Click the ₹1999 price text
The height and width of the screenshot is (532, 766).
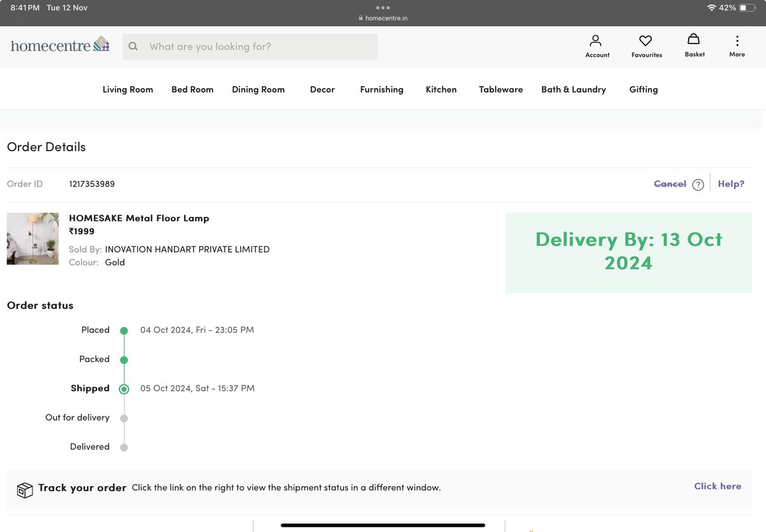[82, 232]
